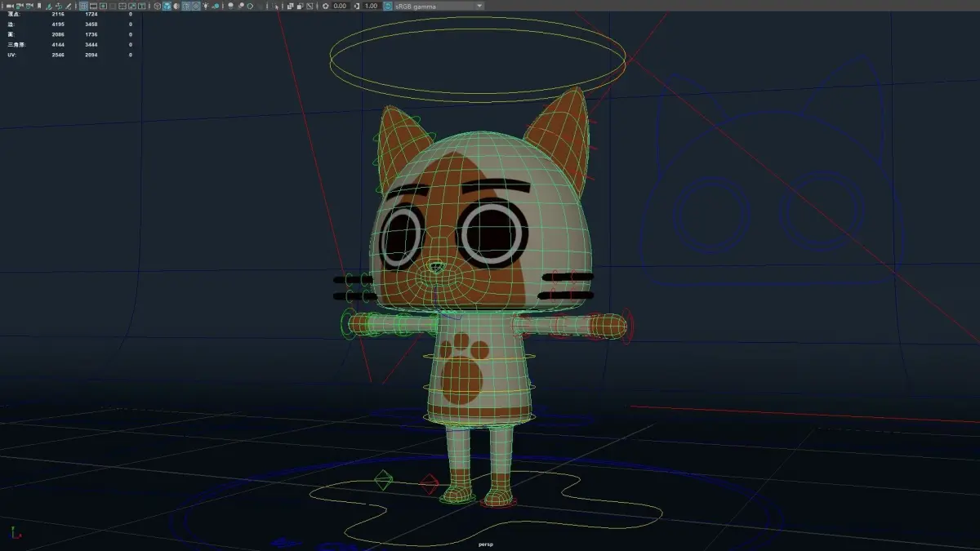Click the 3458 count
Screen dimensions: 980x551
(92, 24)
